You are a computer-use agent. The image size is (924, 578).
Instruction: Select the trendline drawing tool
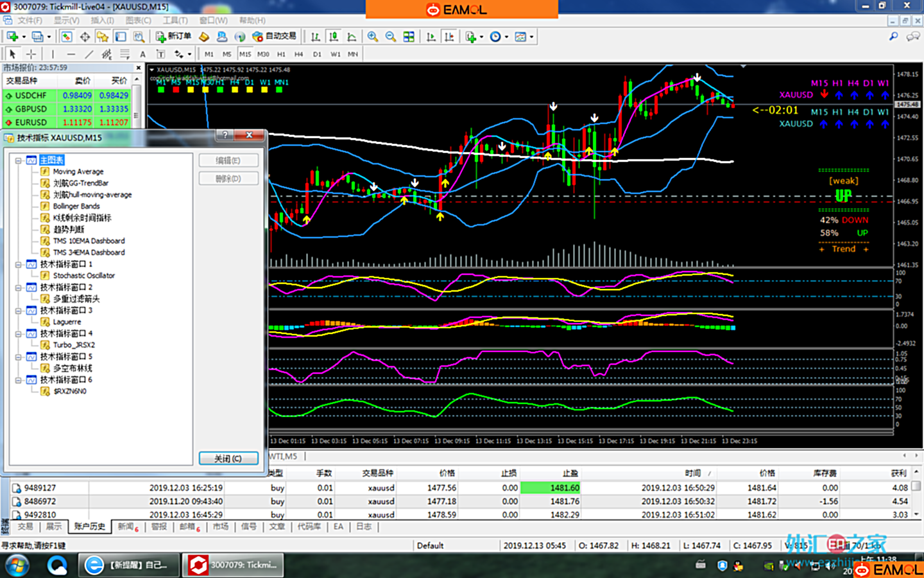point(89,54)
